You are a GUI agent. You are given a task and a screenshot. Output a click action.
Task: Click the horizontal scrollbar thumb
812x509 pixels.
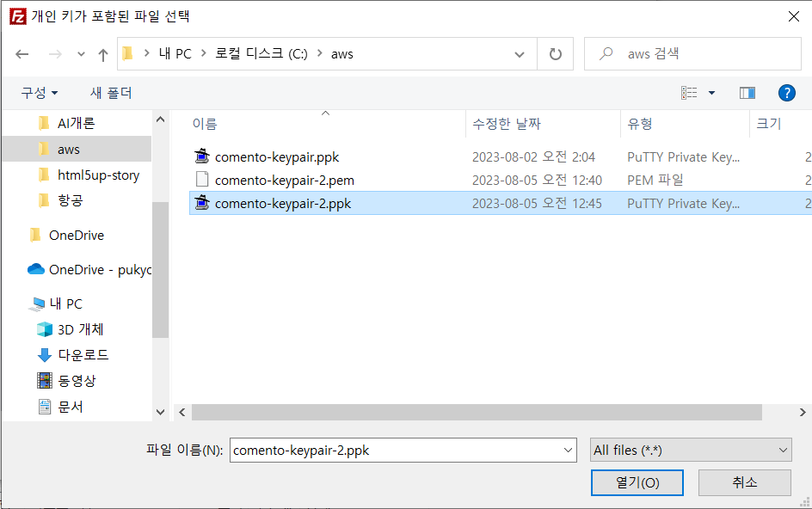477,412
